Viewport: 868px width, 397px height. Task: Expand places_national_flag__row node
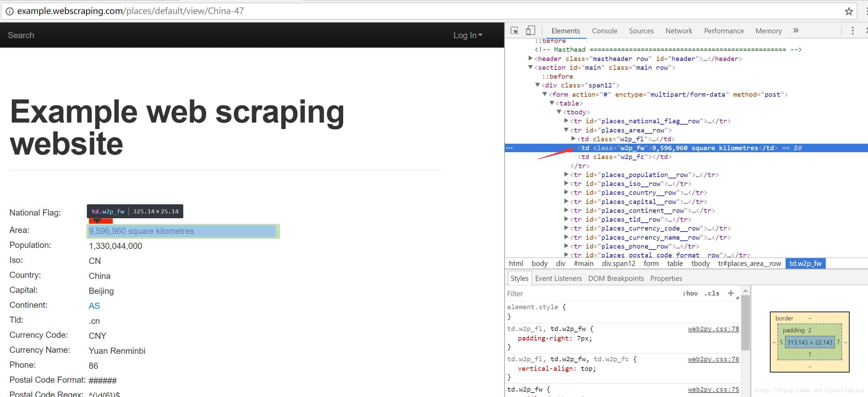(x=566, y=121)
